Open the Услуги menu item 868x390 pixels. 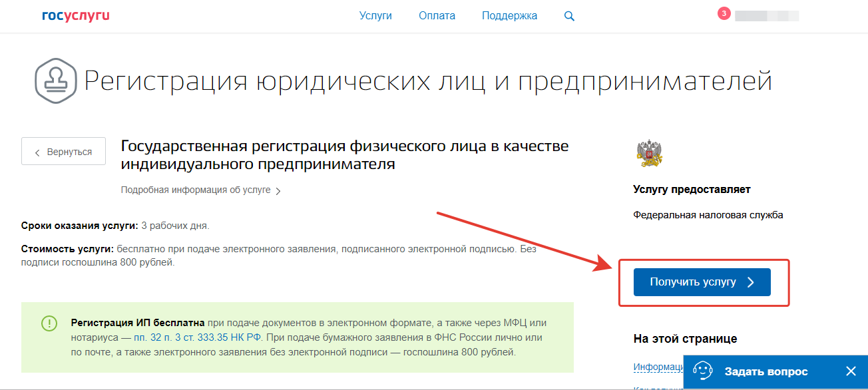pyautogui.click(x=375, y=16)
